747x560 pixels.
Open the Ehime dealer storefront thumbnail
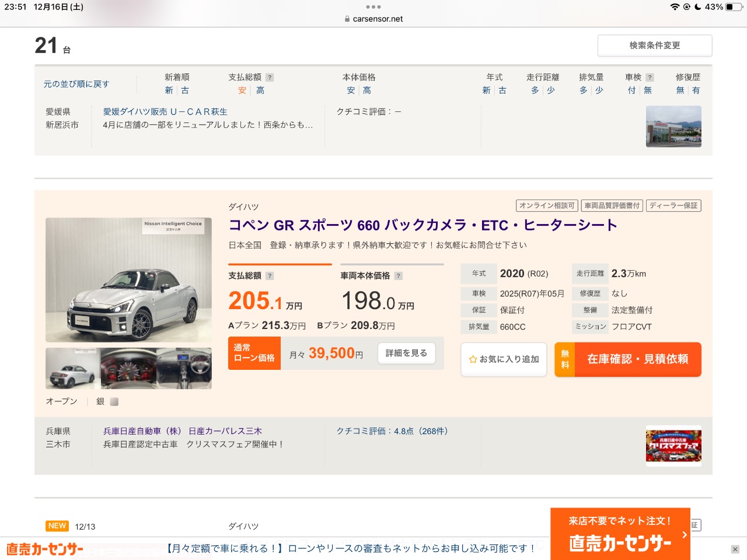[673, 126]
